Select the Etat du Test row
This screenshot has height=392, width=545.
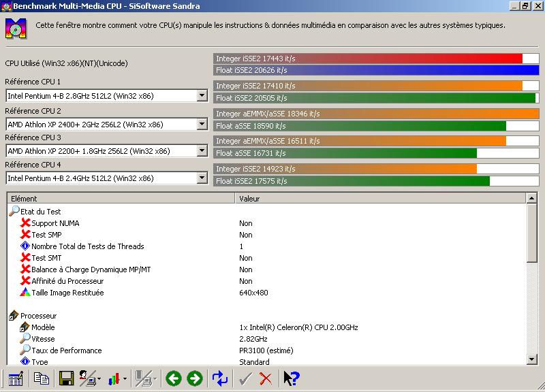[x=267, y=212]
